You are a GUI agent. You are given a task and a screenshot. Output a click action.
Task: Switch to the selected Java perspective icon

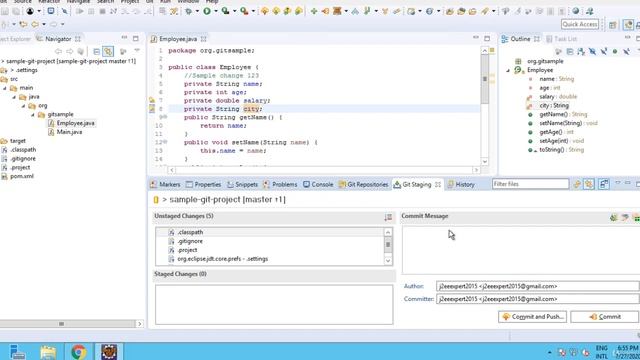click(x=628, y=24)
